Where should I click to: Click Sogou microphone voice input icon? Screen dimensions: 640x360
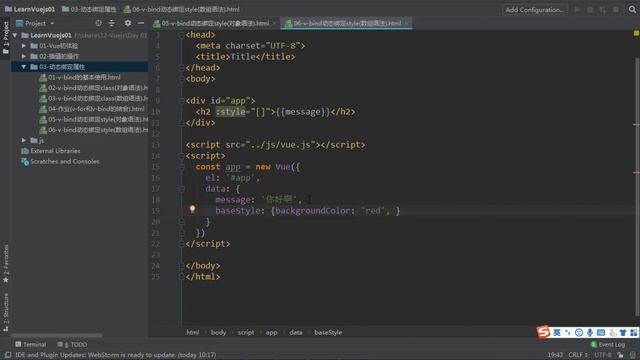[x=590, y=333]
